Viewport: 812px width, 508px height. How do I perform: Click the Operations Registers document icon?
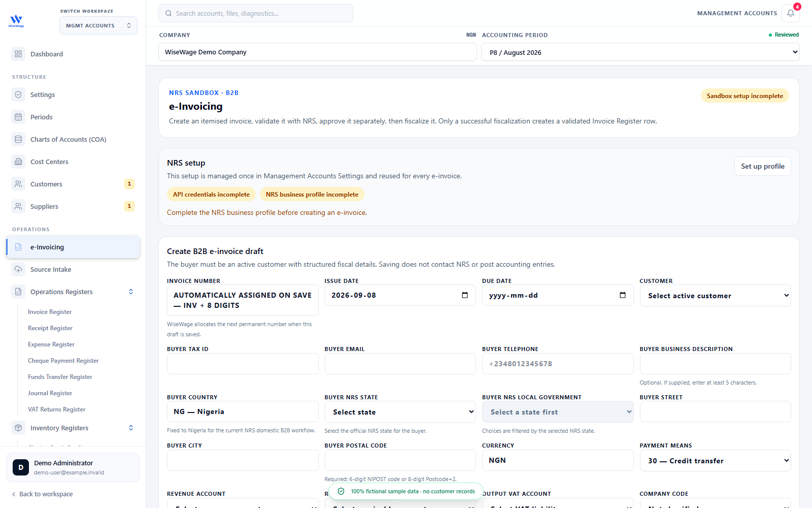(x=18, y=292)
